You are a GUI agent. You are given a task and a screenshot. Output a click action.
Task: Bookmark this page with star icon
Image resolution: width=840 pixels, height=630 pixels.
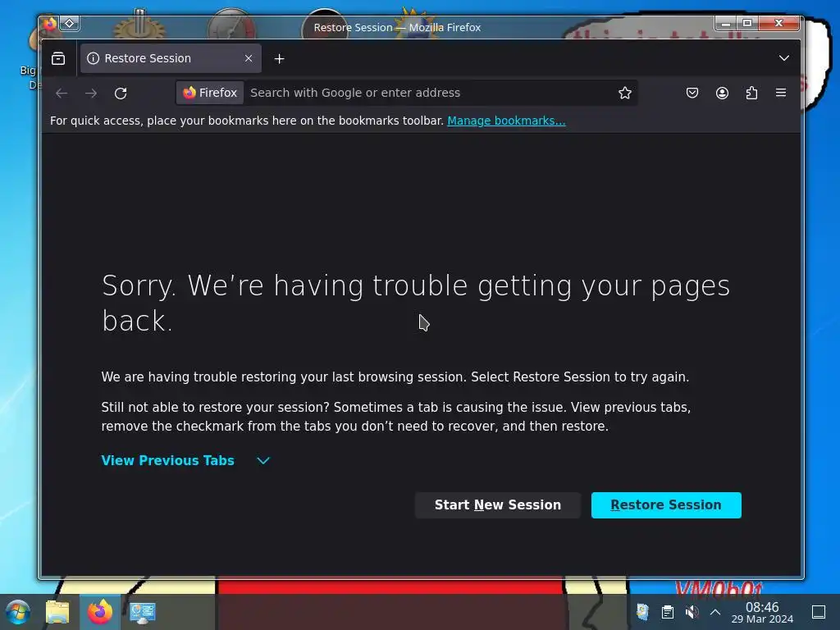(x=624, y=94)
